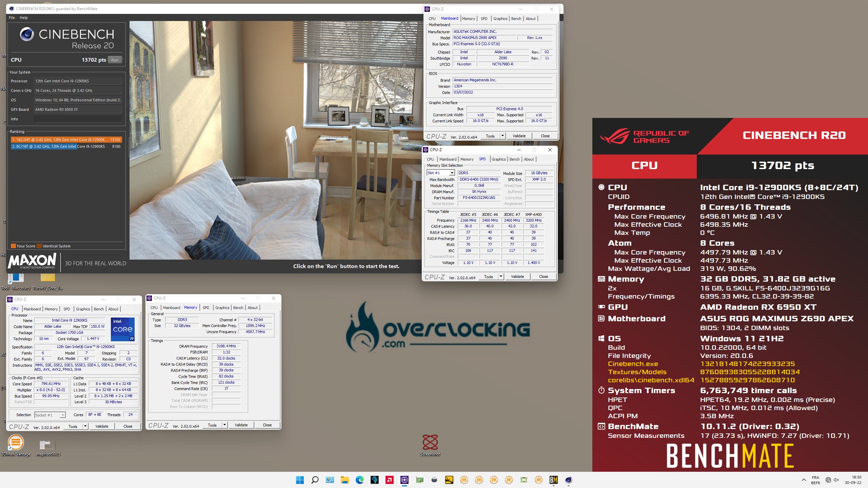The height and width of the screenshot is (488, 868).
Task: Click Close button in CPU-Z SPD window
Action: (544, 277)
